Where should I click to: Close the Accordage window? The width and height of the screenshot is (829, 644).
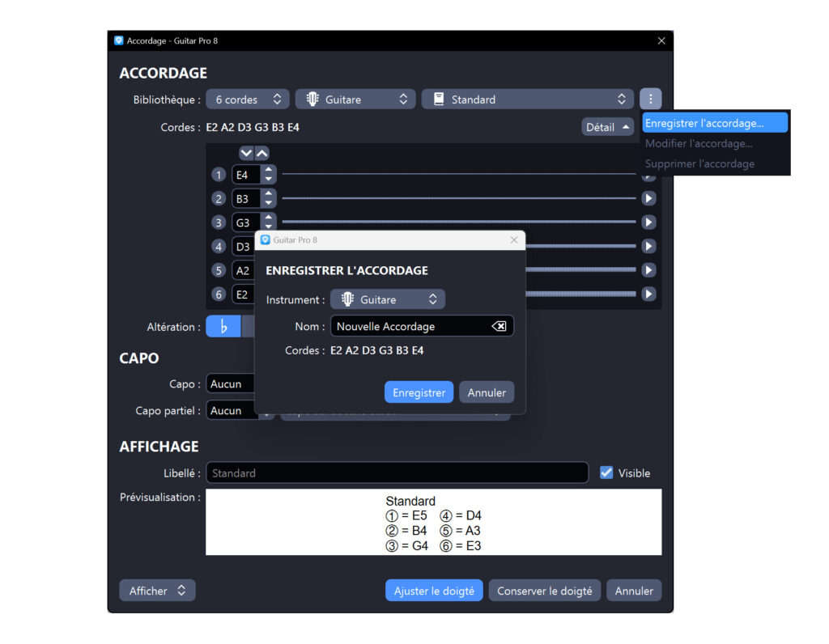pos(661,40)
